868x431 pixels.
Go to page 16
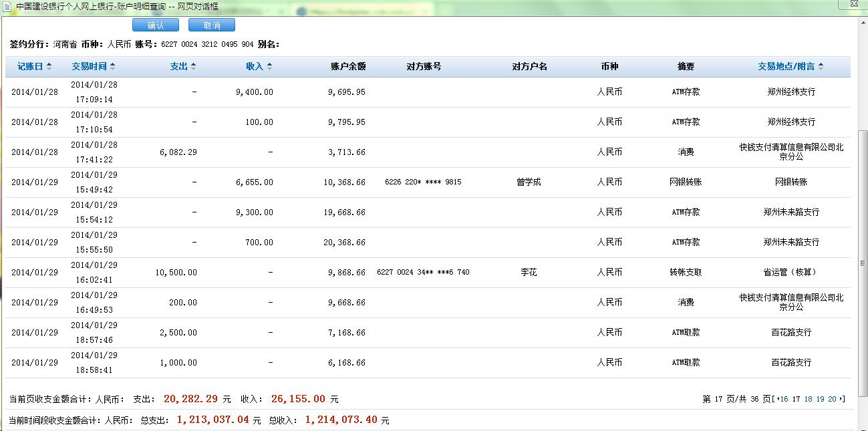(x=784, y=399)
